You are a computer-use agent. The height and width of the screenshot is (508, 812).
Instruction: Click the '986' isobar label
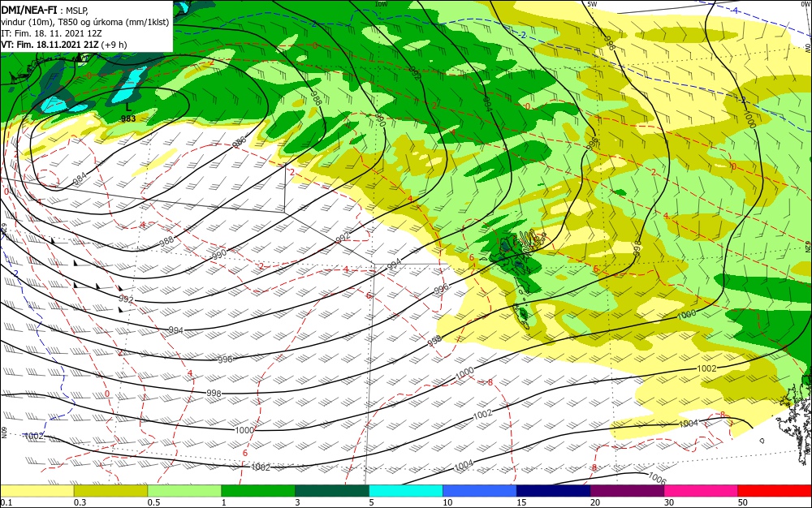point(239,143)
